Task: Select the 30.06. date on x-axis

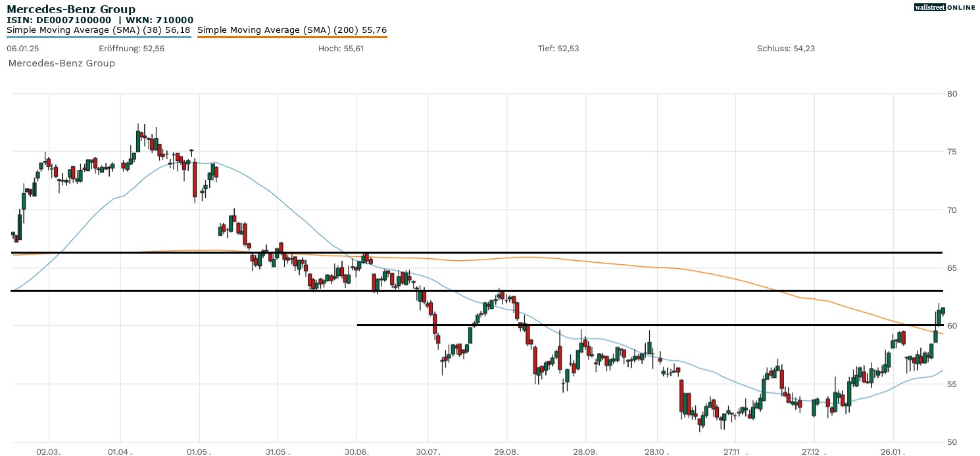Action: click(x=356, y=452)
